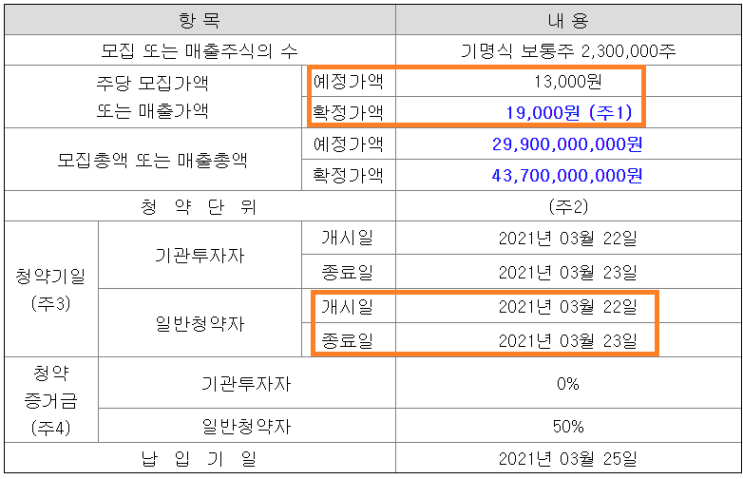
Task: Click 종료일 label in 일반청약자 row
Action: tap(348, 340)
